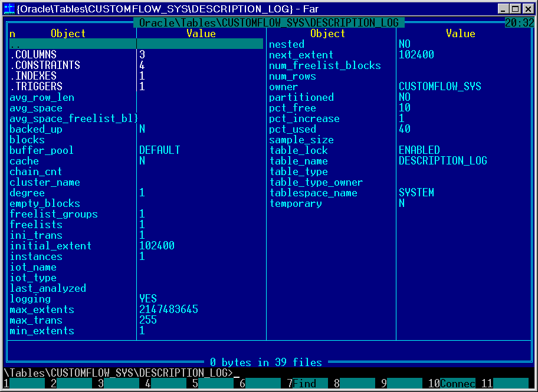The width and height of the screenshot is (538, 392).
Task: Maximize the Far window
Action: (x=516, y=9)
